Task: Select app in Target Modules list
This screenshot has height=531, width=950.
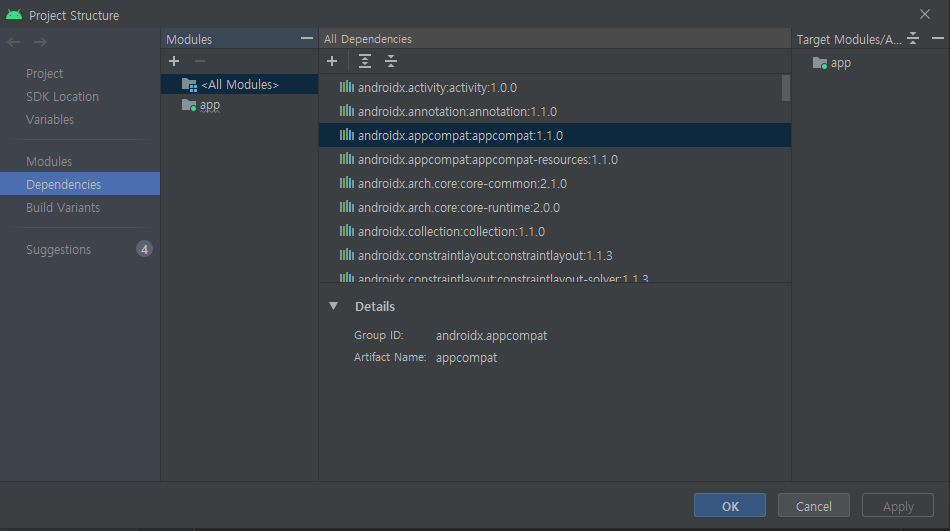Action: 841,63
